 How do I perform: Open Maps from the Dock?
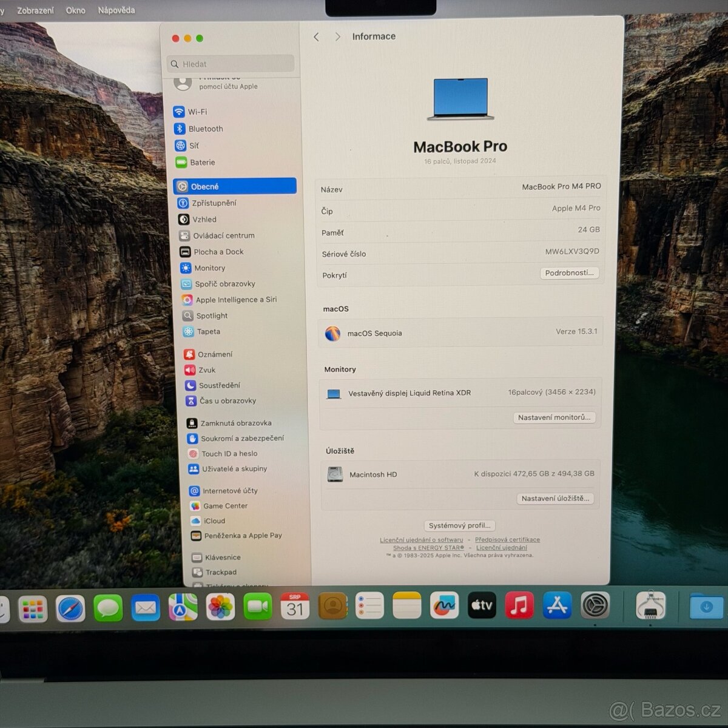point(183,607)
